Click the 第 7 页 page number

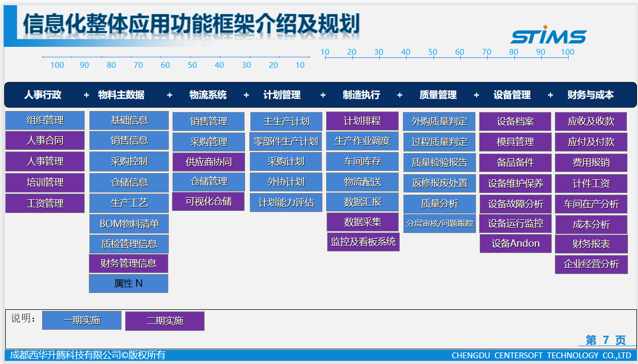[x=606, y=340]
